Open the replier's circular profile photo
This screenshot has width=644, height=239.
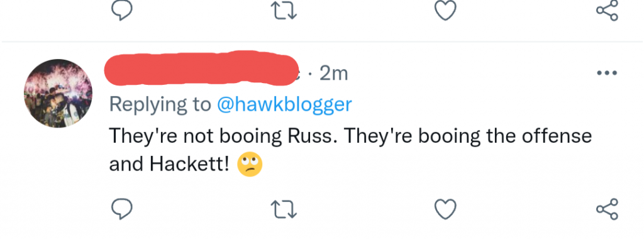[x=58, y=93]
